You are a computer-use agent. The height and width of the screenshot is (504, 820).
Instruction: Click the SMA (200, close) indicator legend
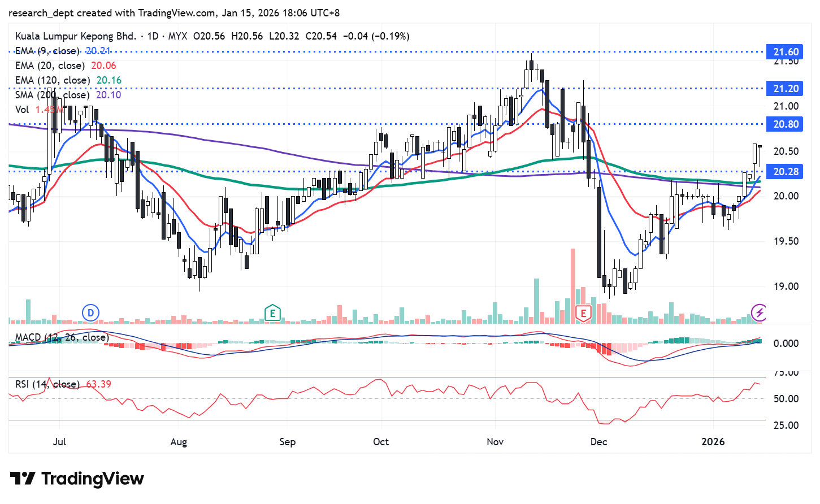(x=52, y=95)
